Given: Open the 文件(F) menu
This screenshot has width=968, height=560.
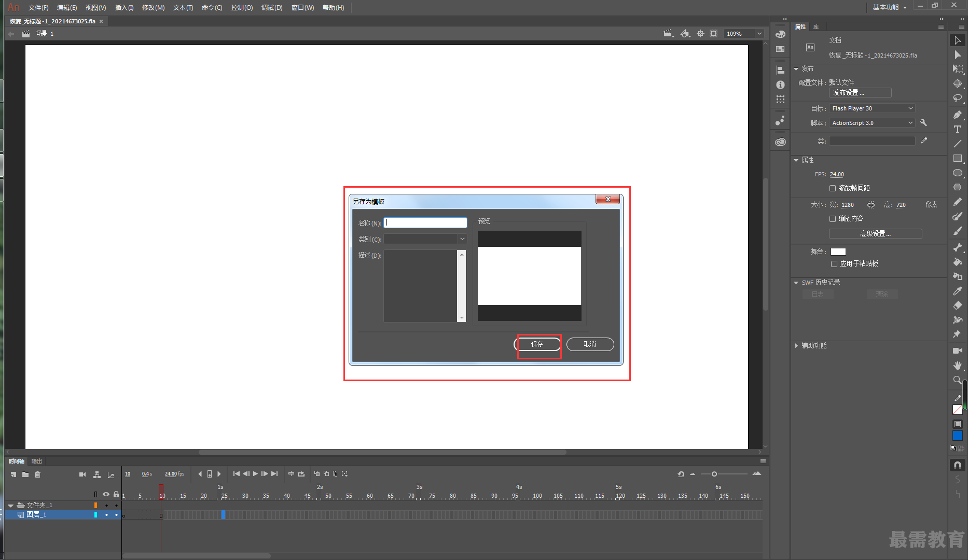Looking at the screenshot, I should [x=38, y=7].
